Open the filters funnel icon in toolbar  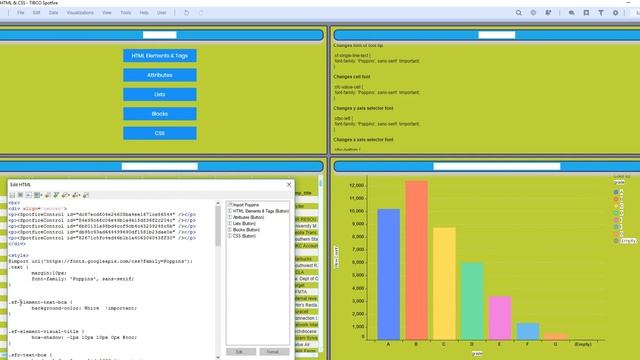coord(601,13)
